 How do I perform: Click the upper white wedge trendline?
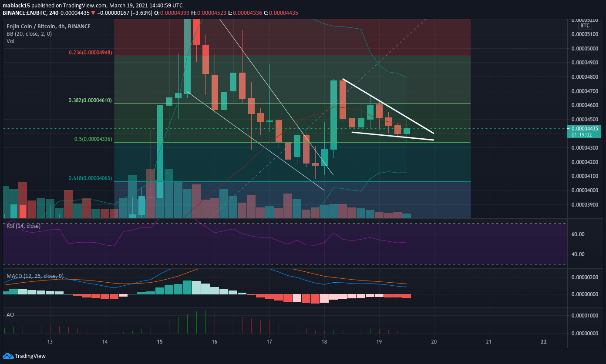pos(388,106)
